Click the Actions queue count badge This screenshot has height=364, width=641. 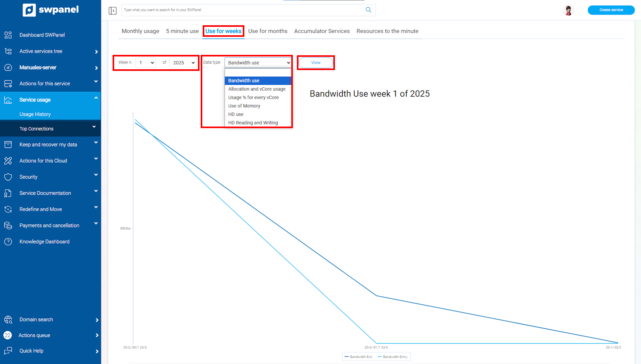point(8,335)
